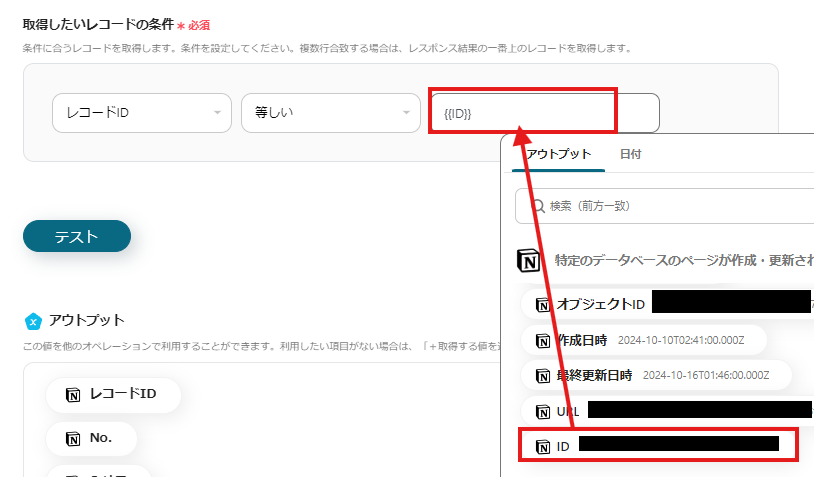Viewport: 814px width, 477px height.
Task: Click the 2024-10-10T02:41:00.000Z value
Action: [681, 340]
